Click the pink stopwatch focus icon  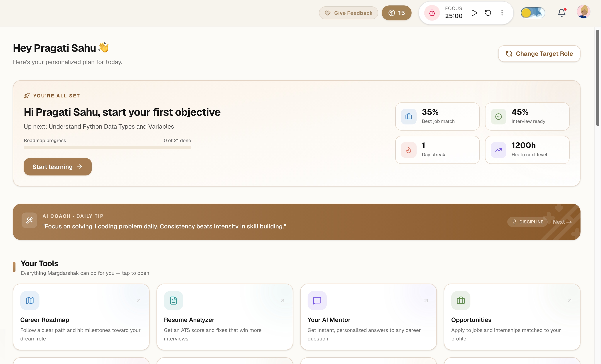tap(432, 13)
